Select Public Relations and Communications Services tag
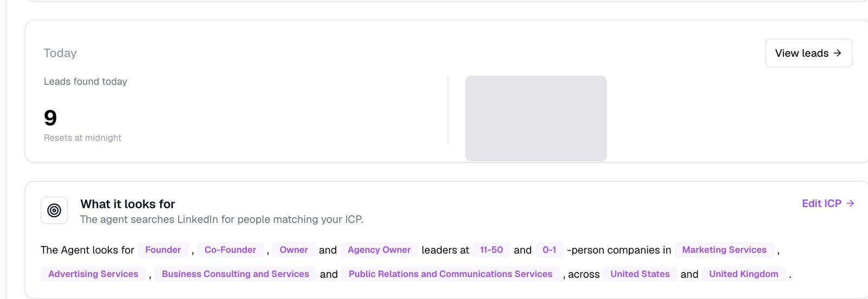Image resolution: width=868 pixels, height=299 pixels. coord(450,274)
